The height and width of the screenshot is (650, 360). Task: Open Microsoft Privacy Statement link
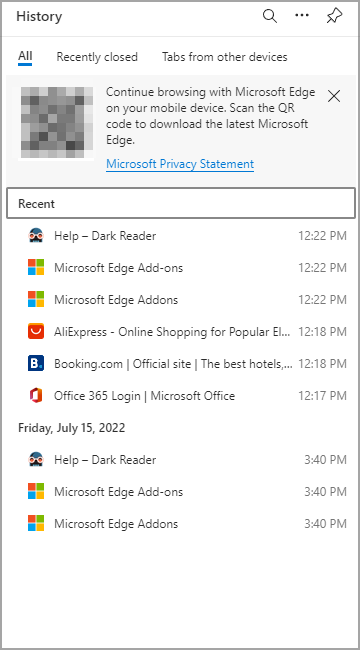point(180,164)
